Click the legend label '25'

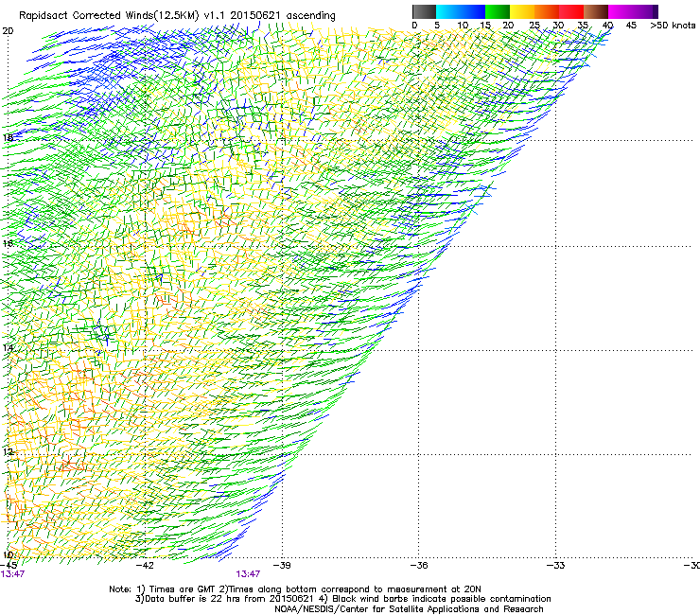pyautogui.click(x=534, y=26)
